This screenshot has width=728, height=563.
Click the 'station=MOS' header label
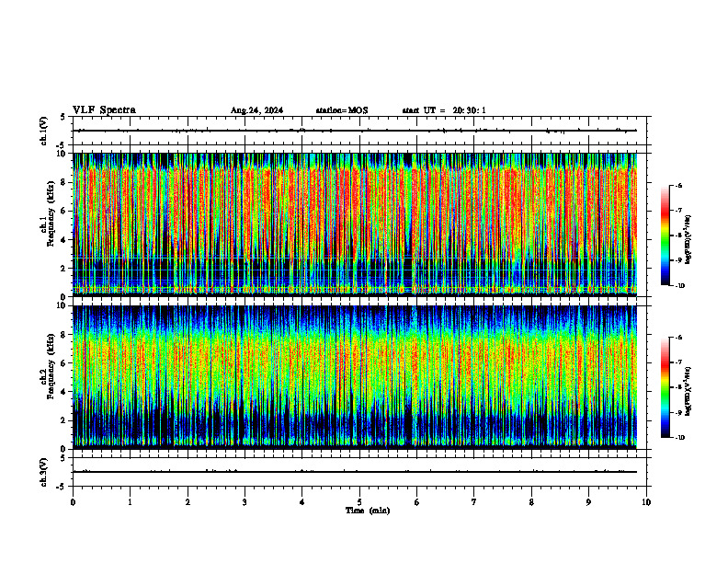click(x=342, y=110)
